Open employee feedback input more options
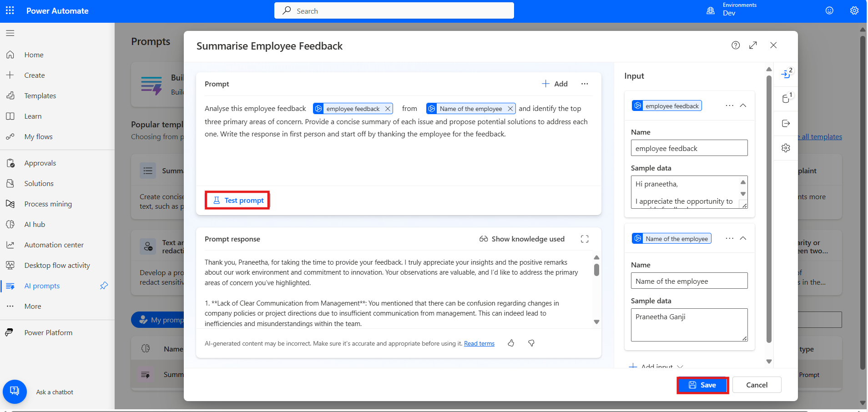This screenshot has width=868, height=412. [729, 106]
